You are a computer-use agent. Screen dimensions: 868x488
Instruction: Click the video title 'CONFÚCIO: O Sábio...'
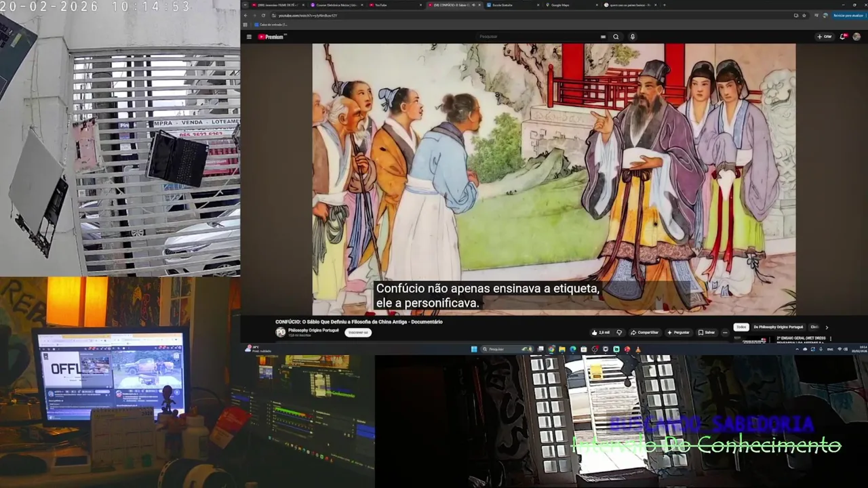pyautogui.click(x=359, y=322)
